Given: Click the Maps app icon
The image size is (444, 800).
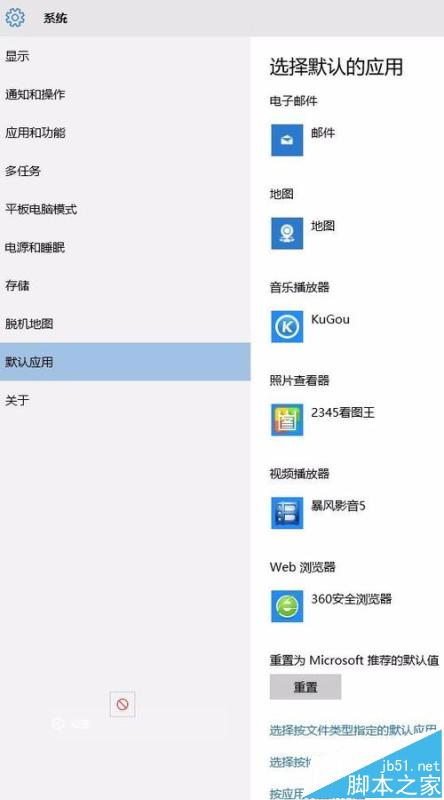Looking at the screenshot, I should (287, 234).
